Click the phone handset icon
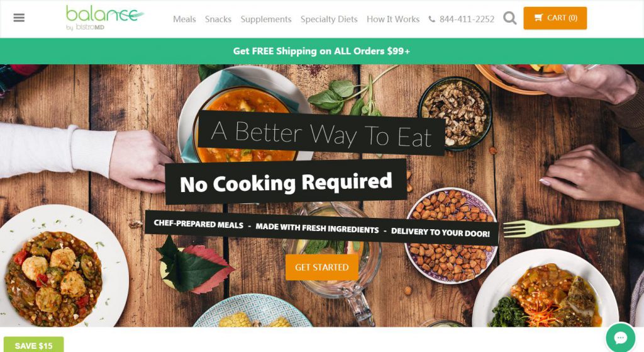 [x=431, y=20]
